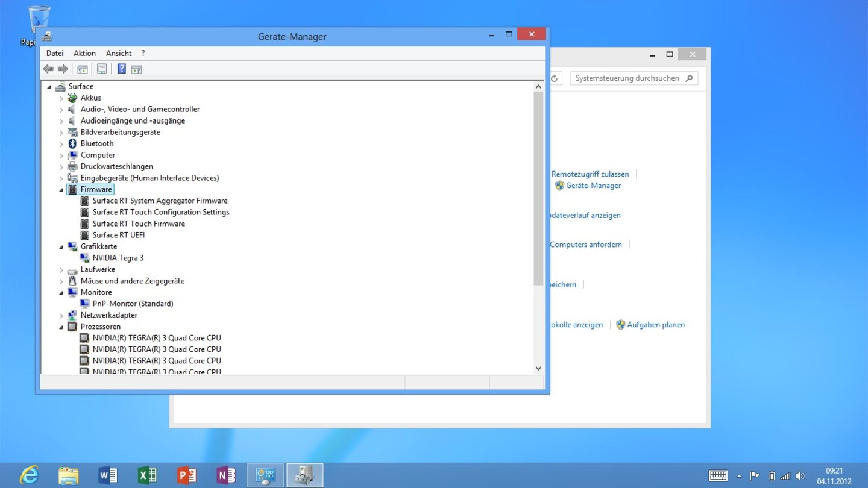868x488 pixels.
Task: Select Surface RT Touch Firmware entry
Action: click(x=139, y=224)
